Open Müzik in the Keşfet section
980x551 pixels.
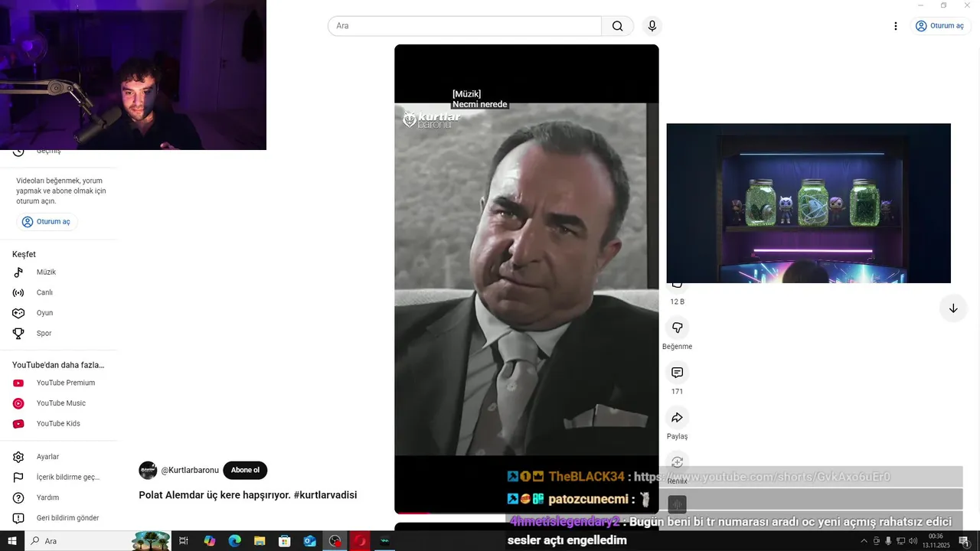tap(58, 272)
